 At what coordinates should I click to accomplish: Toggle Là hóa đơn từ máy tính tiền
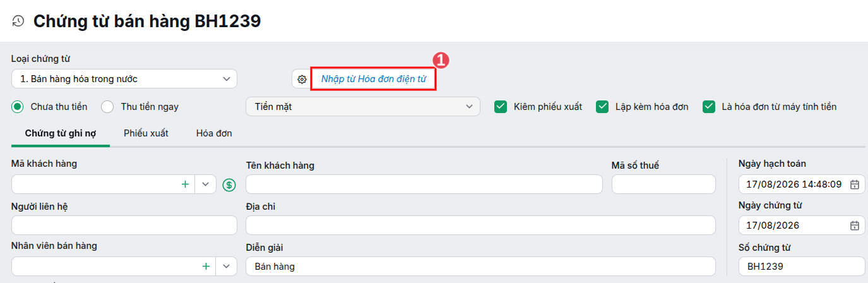[x=709, y=107]
